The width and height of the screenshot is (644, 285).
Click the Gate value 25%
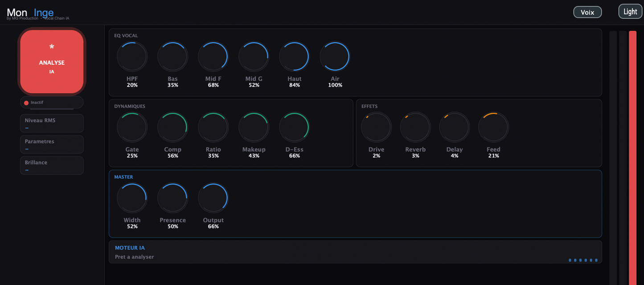click(132, 156)
